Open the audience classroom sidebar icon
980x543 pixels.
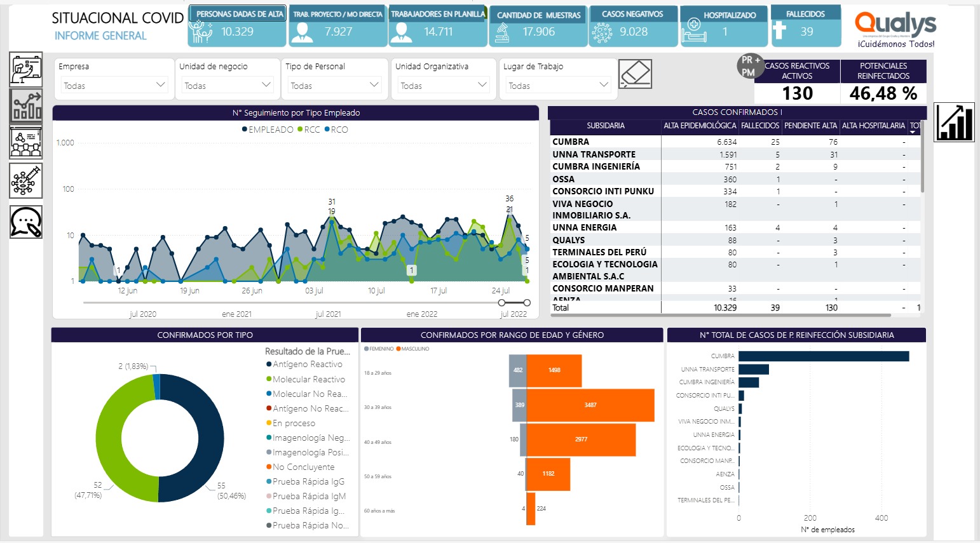[26, 142]
